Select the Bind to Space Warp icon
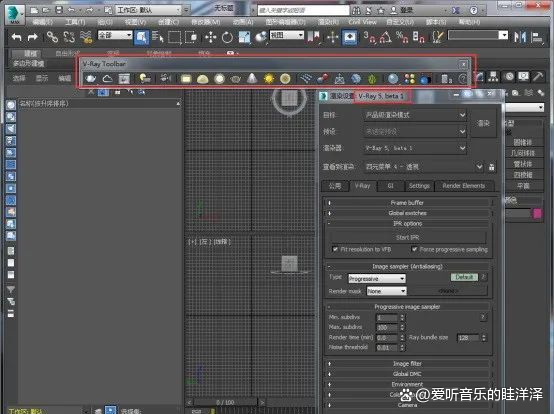554x414 pixels. pos(87,37)
